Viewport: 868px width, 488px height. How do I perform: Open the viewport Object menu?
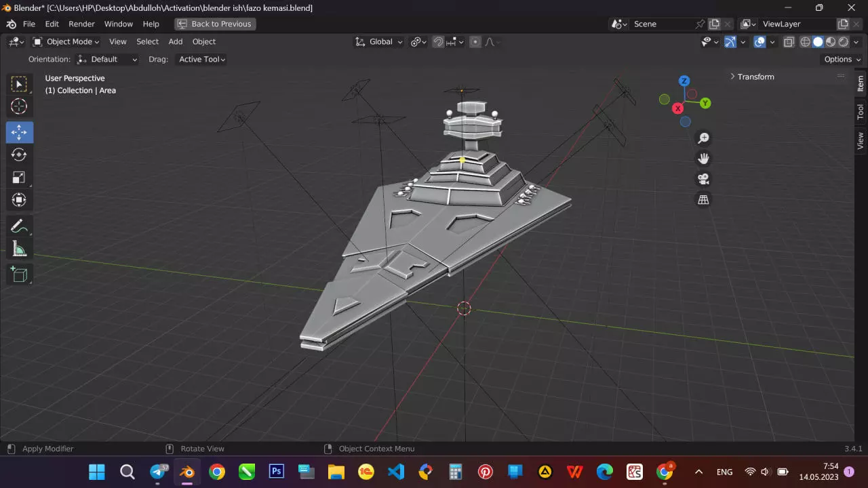click(x=204, y=42)
